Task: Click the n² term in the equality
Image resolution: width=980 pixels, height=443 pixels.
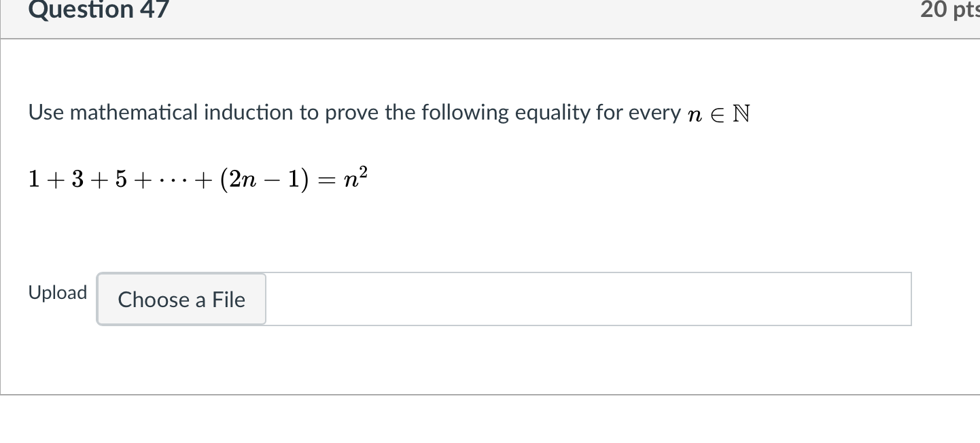Action: coord(356,178)
